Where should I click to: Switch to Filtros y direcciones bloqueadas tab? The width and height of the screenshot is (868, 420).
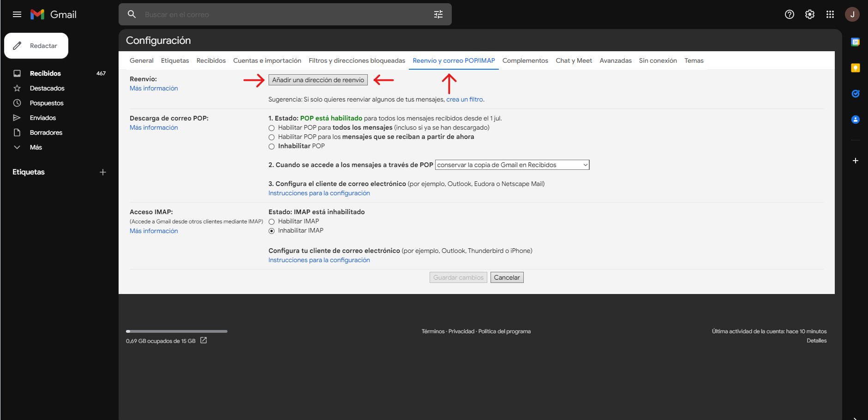click(357, 60)
